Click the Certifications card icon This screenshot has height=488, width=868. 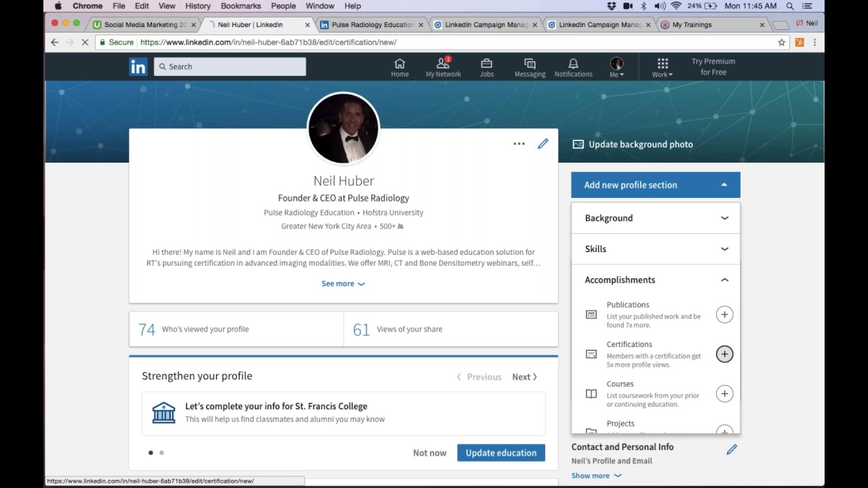[591, 354]
